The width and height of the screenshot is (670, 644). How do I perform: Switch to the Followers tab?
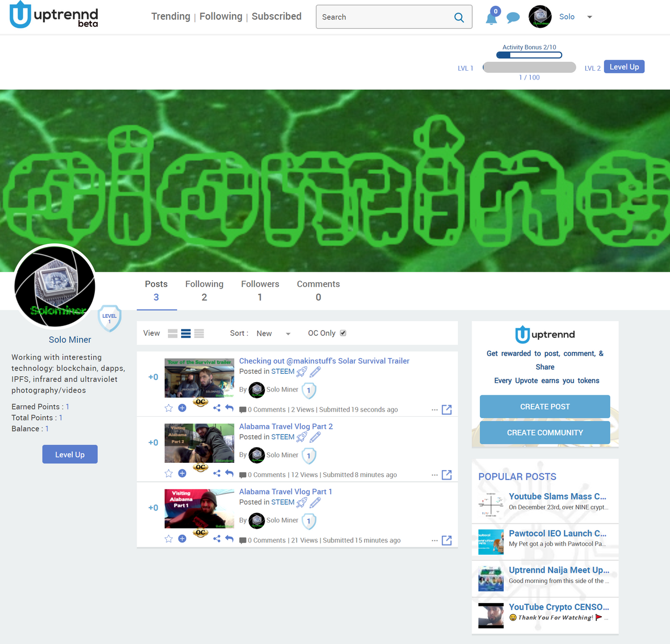(260, 291)
